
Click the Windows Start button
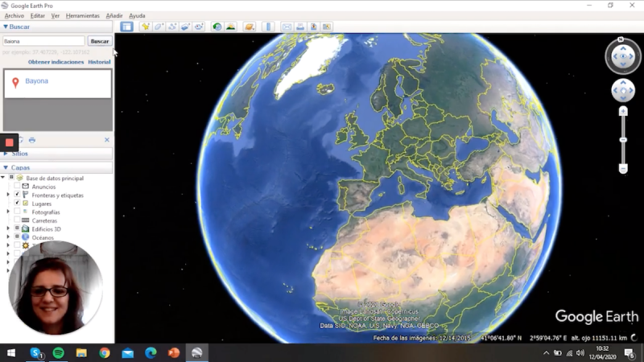11,353
